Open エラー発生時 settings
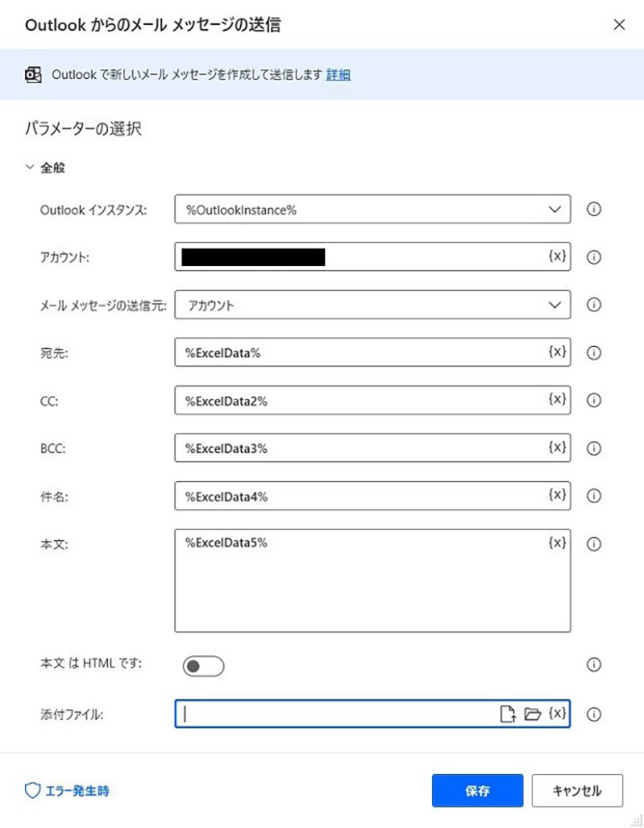Image resolution: width=644 pixels, height=828 pixels. [x=77, y=790]
